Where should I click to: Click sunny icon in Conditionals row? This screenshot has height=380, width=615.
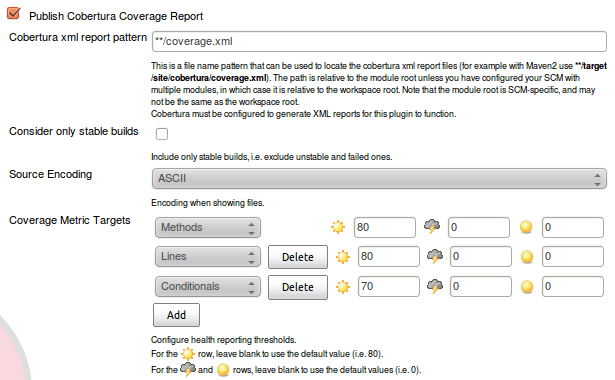tap(342, 287)
